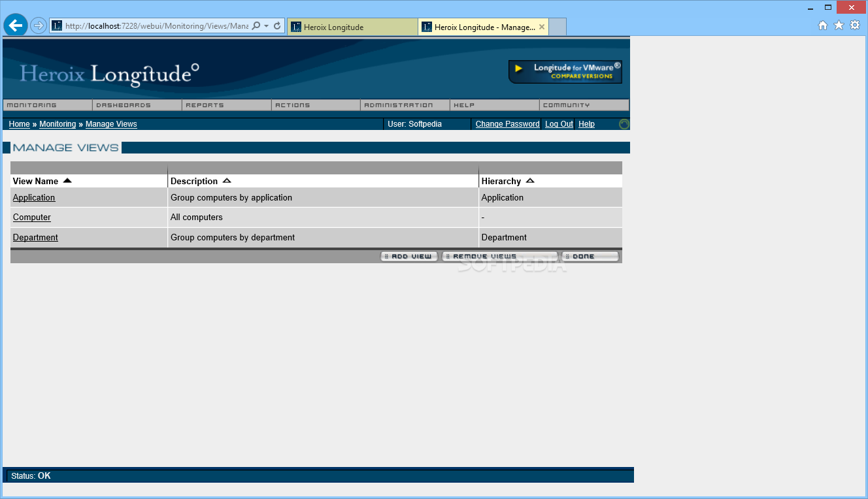Open Favorites star icon

(839, 25)
